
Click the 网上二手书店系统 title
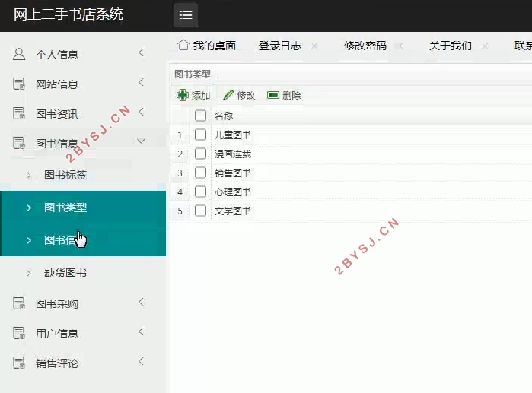[68, 14]
